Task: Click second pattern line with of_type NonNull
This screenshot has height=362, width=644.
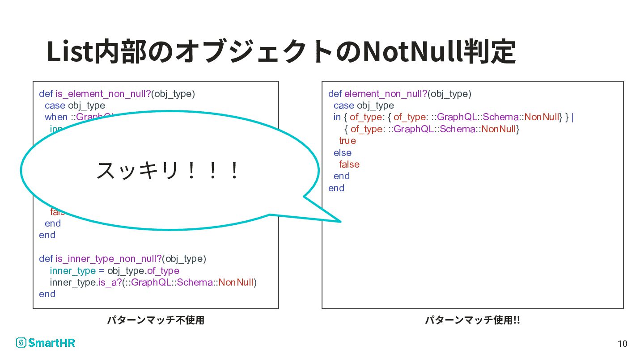Action: (432, 129)
